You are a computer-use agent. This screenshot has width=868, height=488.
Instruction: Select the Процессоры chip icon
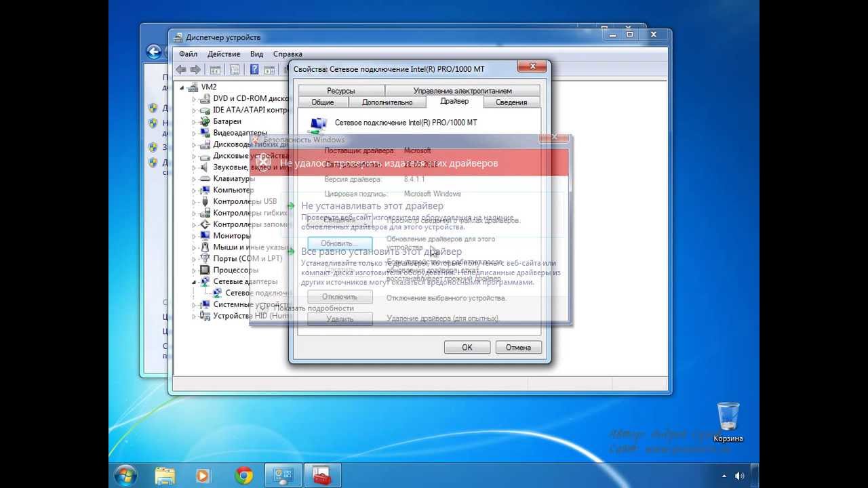(x=205, y=270)
